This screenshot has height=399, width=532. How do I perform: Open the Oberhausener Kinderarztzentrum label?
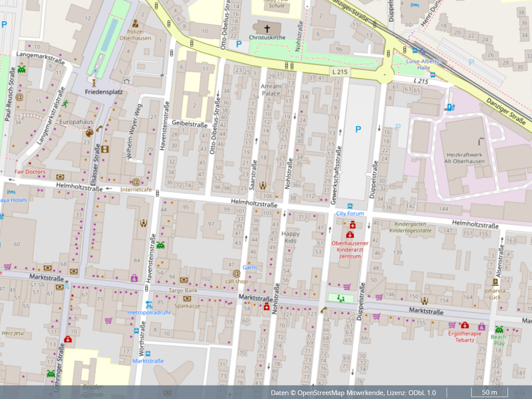point(350,249)
